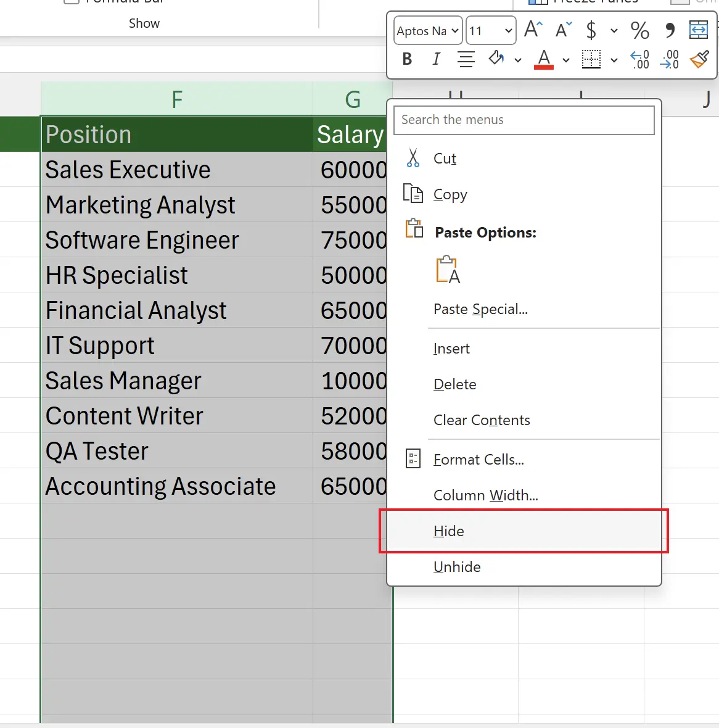Viewport: 719px width, 728px height.
Task: Click Column Width option
Action: click(x=485, y=495)
